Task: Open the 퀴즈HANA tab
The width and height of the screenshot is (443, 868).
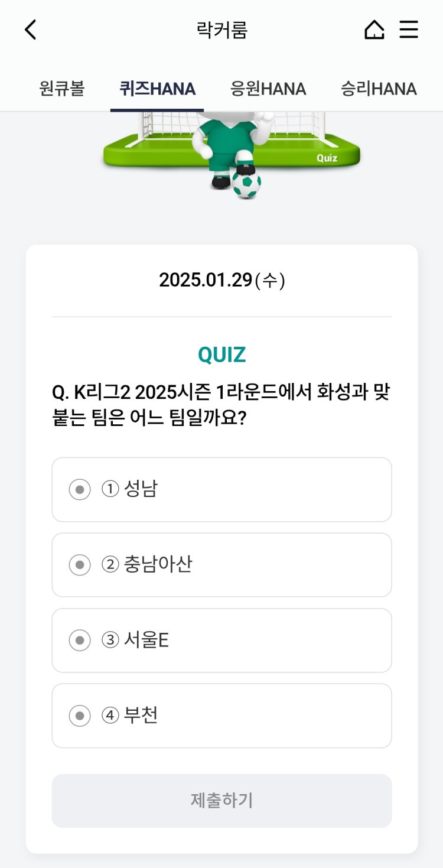Action: pyautogui.click(x=157, y=89)
